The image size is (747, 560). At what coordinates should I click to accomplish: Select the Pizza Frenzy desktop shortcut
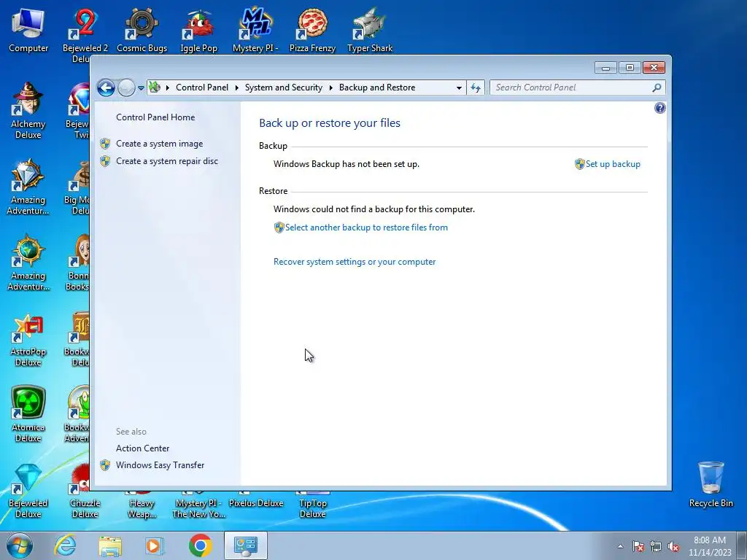tap(312, 30)
